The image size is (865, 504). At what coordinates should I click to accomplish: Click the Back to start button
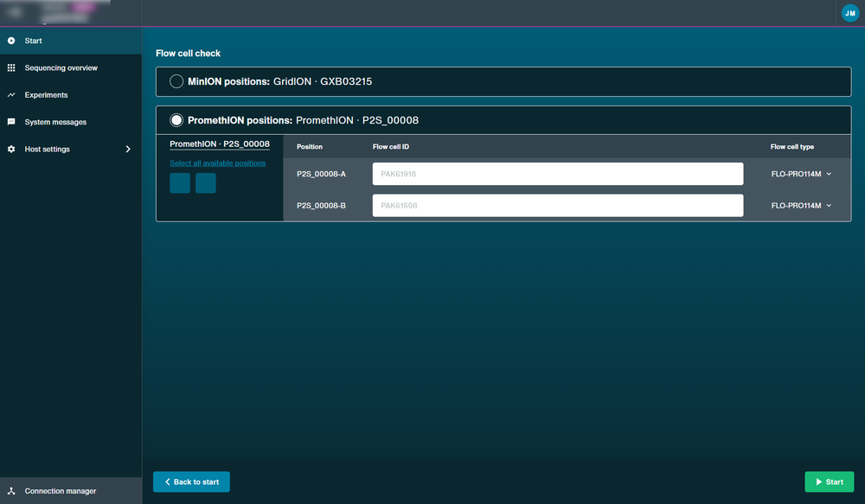[x=191, y=482]
